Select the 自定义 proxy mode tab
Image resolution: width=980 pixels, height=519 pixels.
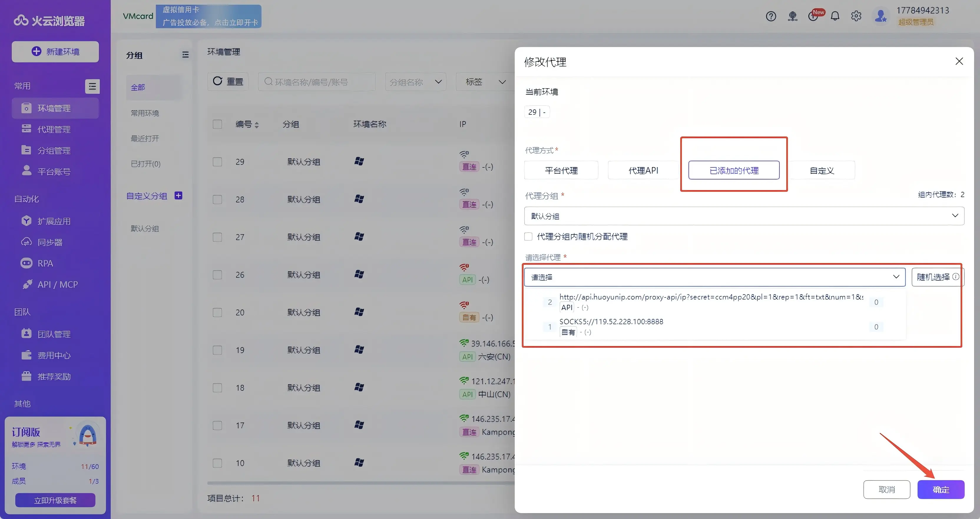coord(822,170)
